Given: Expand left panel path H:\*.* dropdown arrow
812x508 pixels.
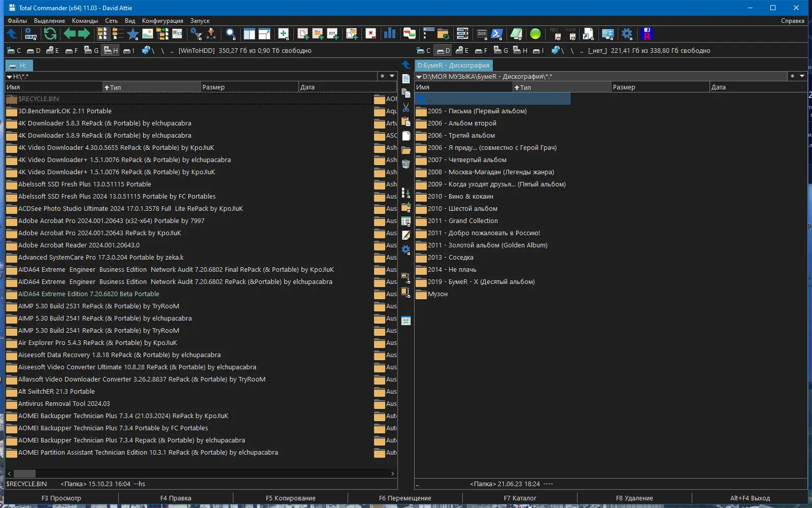Looking at the screenshot, I should [9, 77].
